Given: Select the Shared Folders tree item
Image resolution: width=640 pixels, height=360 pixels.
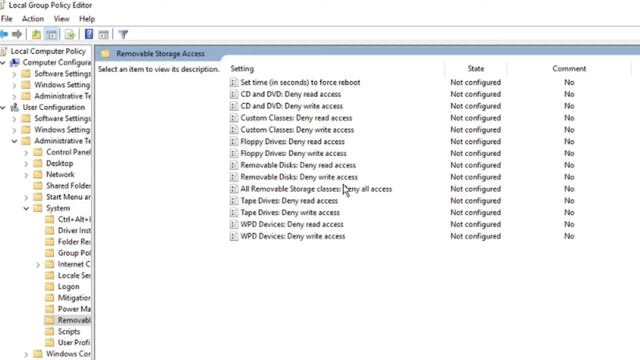Looking at the screenshot, I should (68, 186).
